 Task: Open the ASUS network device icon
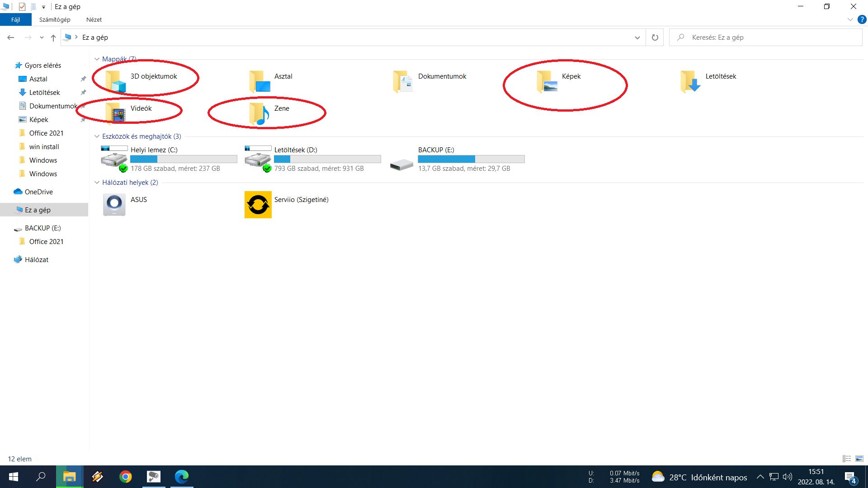(x=114, y=205)
